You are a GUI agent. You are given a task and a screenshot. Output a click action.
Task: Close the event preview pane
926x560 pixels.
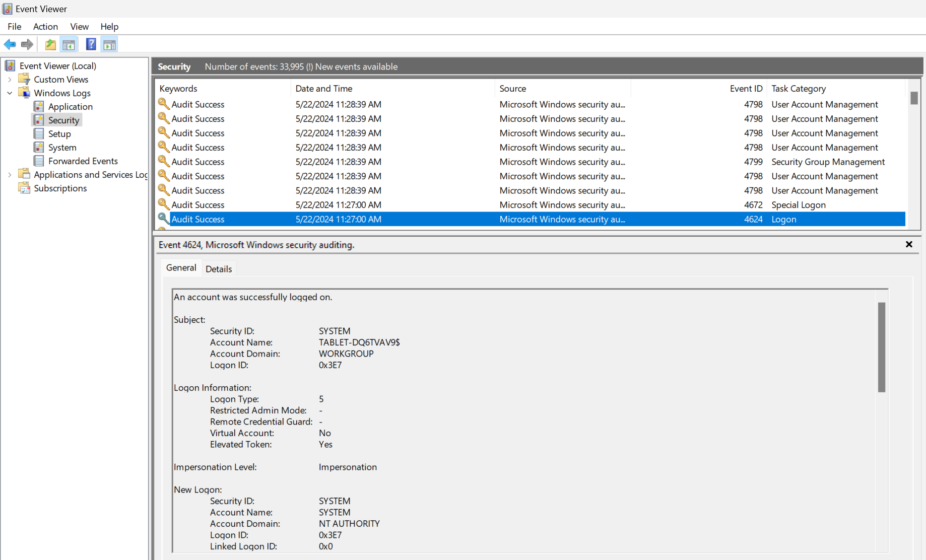909,244
